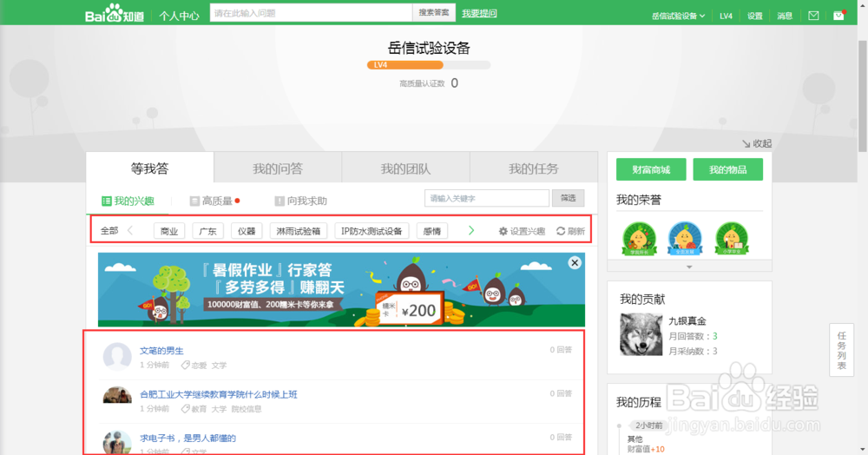Show next interest tags with right chevron
This screenshot has height=455, width=868.
tap(471, 230)
